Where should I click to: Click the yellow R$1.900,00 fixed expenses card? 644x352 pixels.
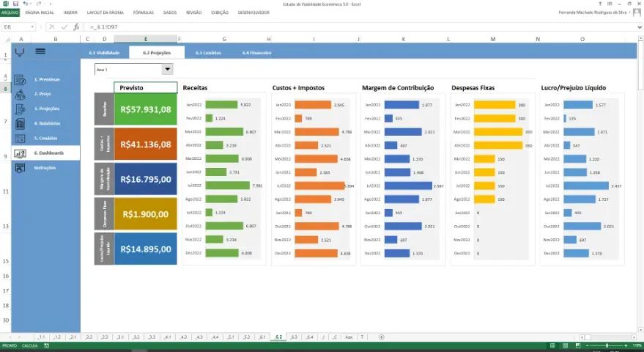pos(145,214)
